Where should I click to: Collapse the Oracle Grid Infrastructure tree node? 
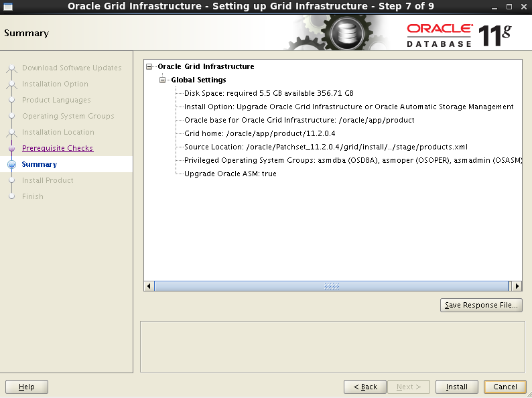pyautogui.click(x=149, y=66)
